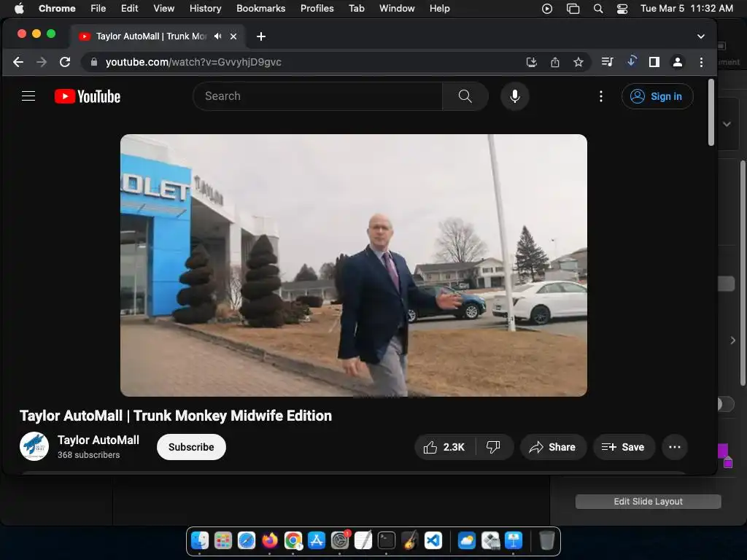
Task: Like the video with thumbs up
Action: pos(444,447)
